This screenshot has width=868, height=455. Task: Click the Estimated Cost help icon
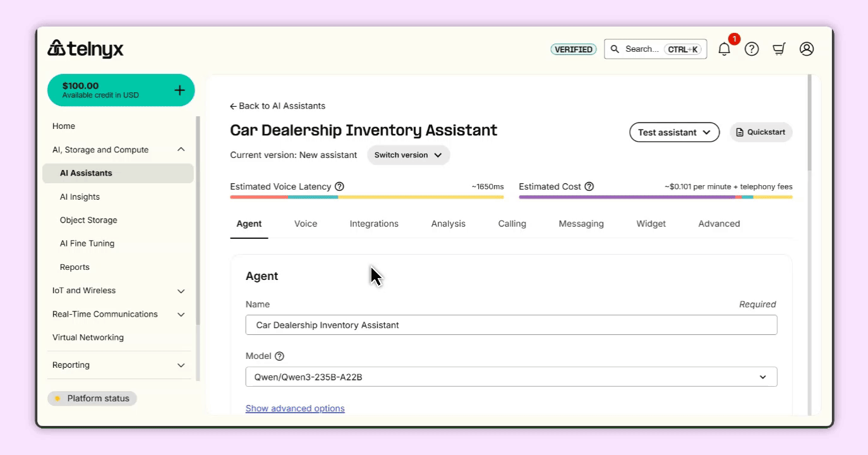tap(589, 186)
